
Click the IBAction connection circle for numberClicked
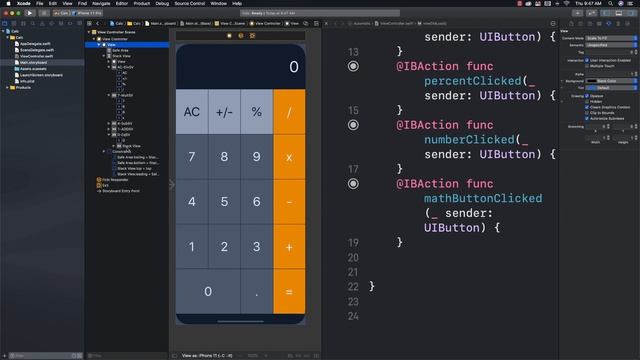(353, 125)
